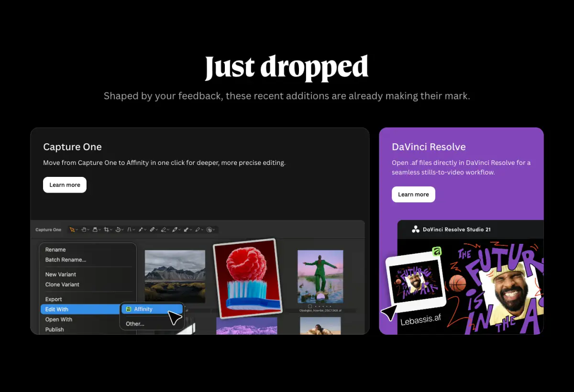Viewport: 574px width, 392px height.
Task: Select the Rotate tool with circular arrow
Action: (x=118, y=230)
